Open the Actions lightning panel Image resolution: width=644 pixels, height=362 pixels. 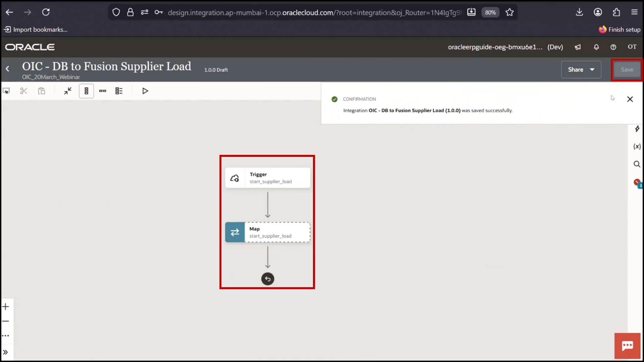click(637, 129)
